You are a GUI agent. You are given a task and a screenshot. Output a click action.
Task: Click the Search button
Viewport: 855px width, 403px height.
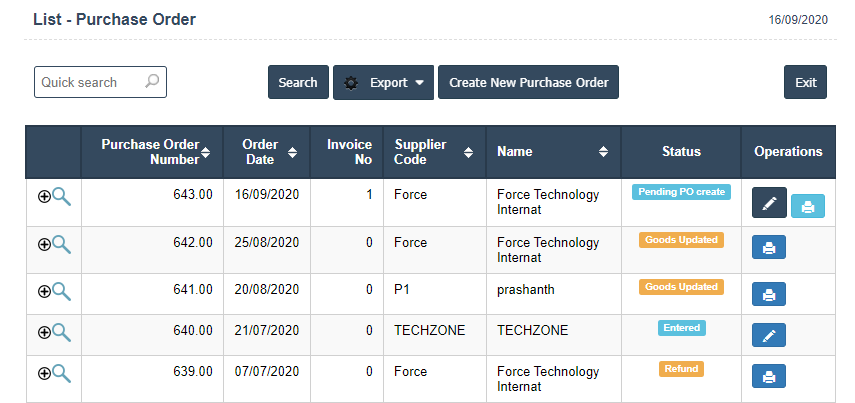click(x=298, y=83)
